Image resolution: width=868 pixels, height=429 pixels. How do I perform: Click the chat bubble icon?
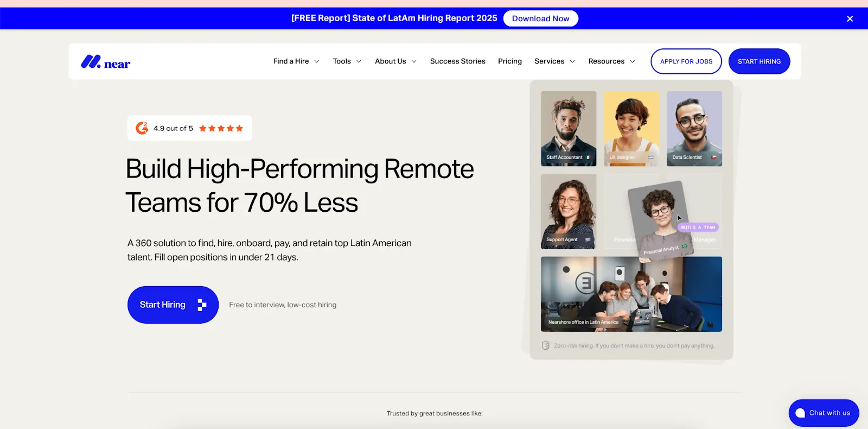tap(800, 413)
